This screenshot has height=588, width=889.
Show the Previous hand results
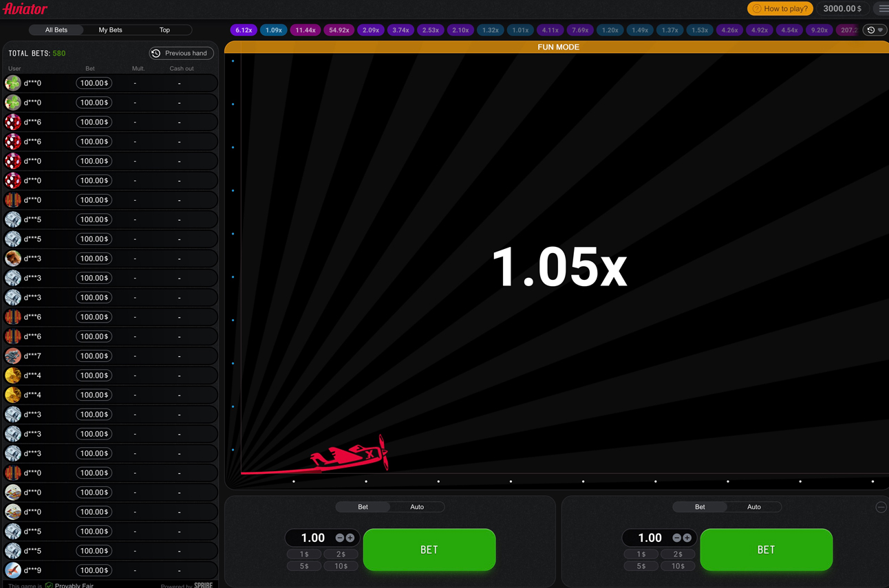[182, 53]
